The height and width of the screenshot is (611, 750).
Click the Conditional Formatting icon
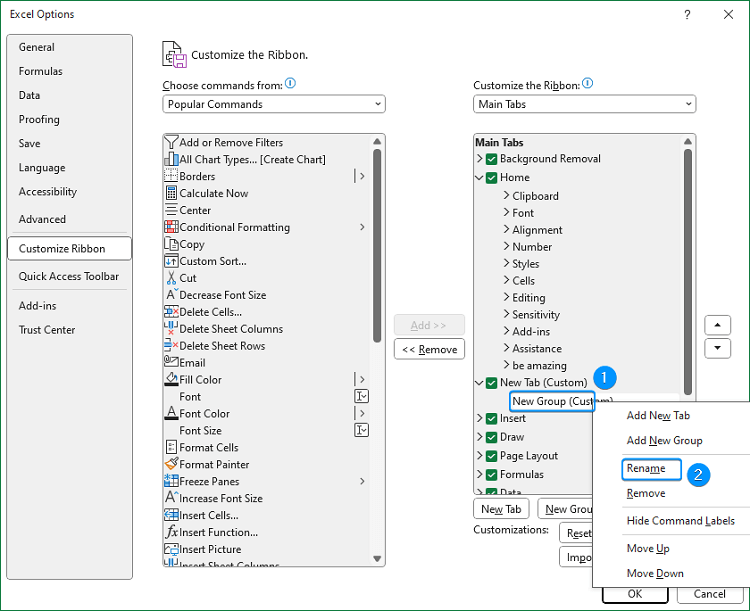coord(171,227)
